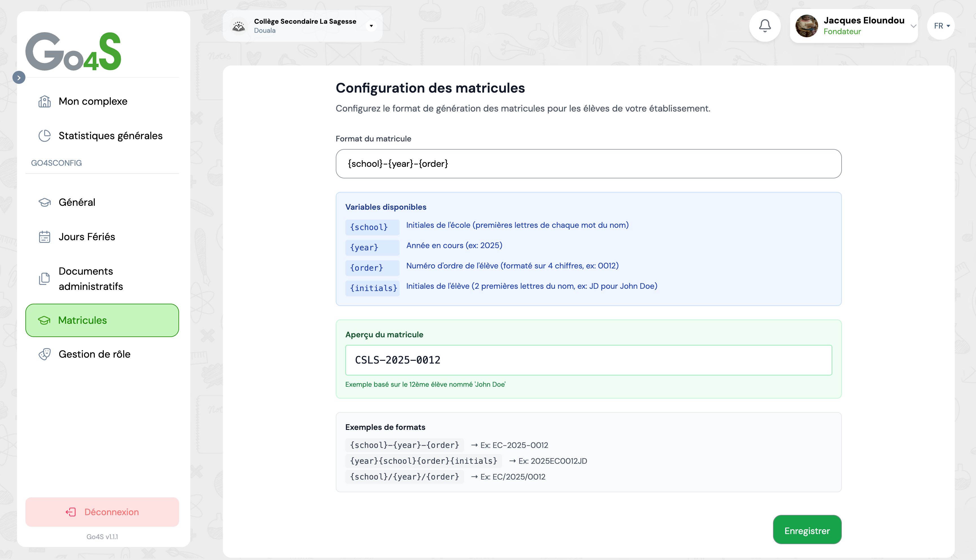Click the Déconnexion button
Screen dimensions: 976x560
[x=102, y=512]
